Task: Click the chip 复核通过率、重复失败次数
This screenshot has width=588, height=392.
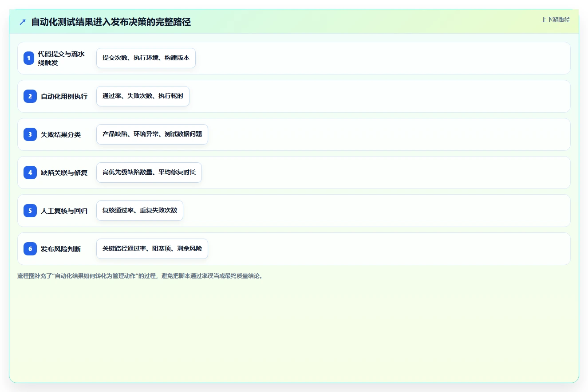Action: (x=140, y=211)
